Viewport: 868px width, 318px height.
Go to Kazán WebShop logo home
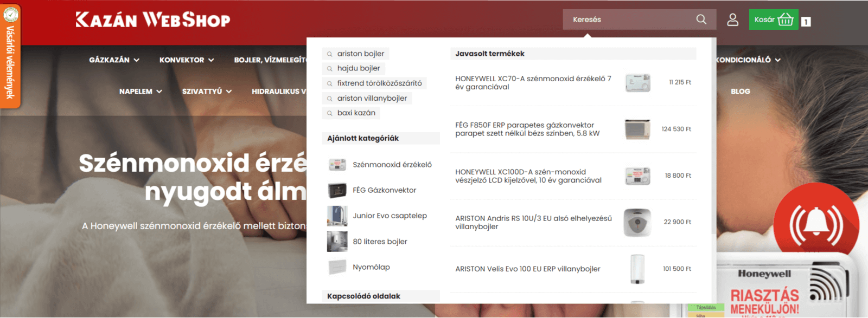pos(153,20)
